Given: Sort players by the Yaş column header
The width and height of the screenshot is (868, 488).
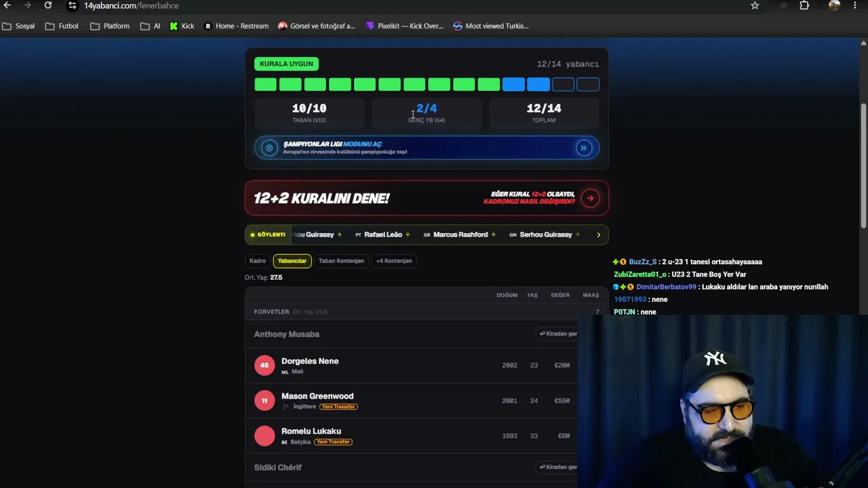Looking at the screenshot, I should 532,295.
